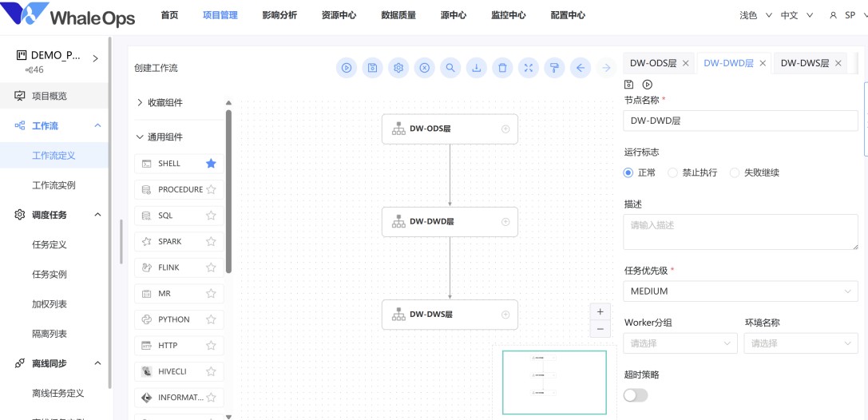Open 任务优先级 MEDIUM dropdown
Image resolution: width=868 pixels, height=420 pixels.
[x=741, y=291]
